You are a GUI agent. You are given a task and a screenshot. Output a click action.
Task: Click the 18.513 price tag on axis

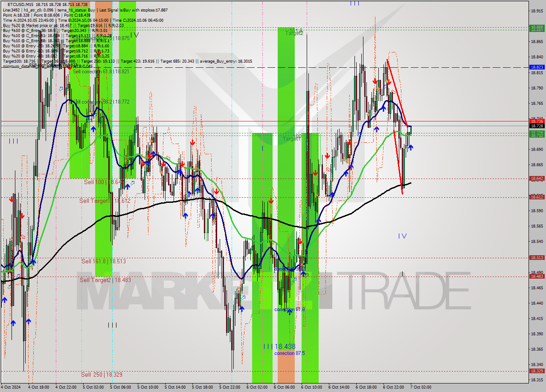pos(537,258)
